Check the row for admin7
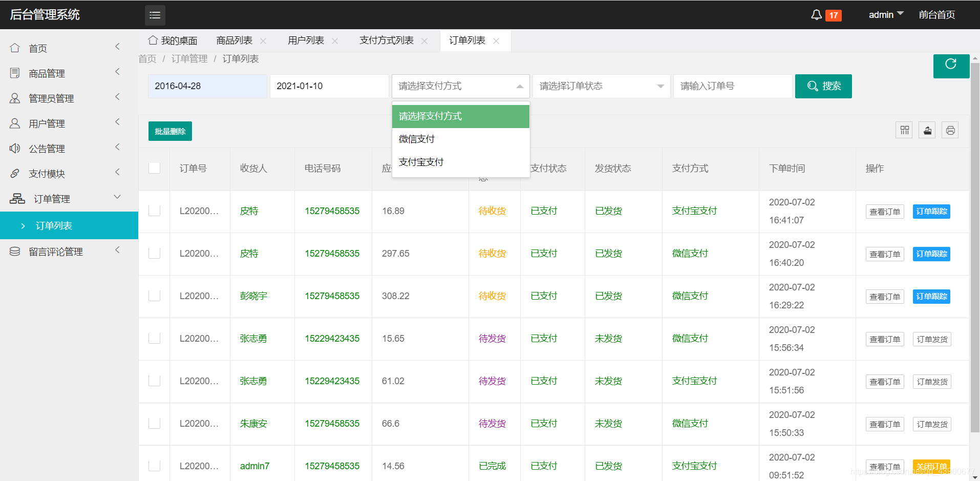This screenshot has width=980, height=481. (154, 466)
